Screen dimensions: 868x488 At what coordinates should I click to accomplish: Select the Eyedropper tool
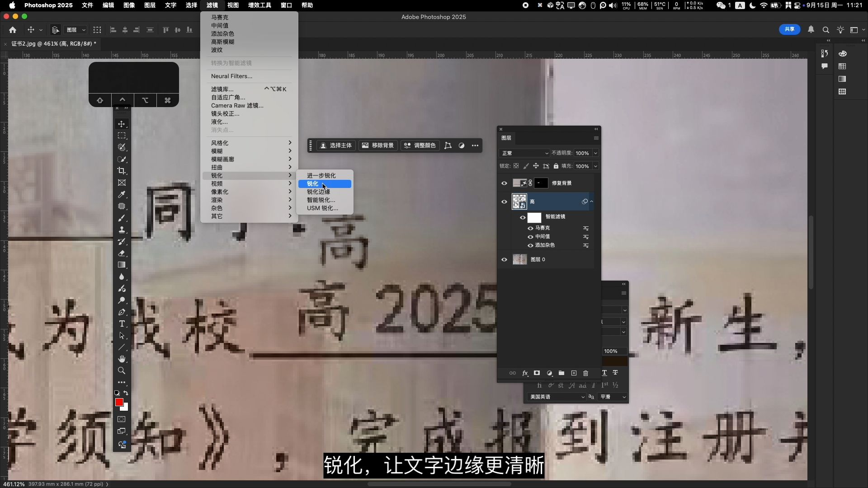click(122, 194)
